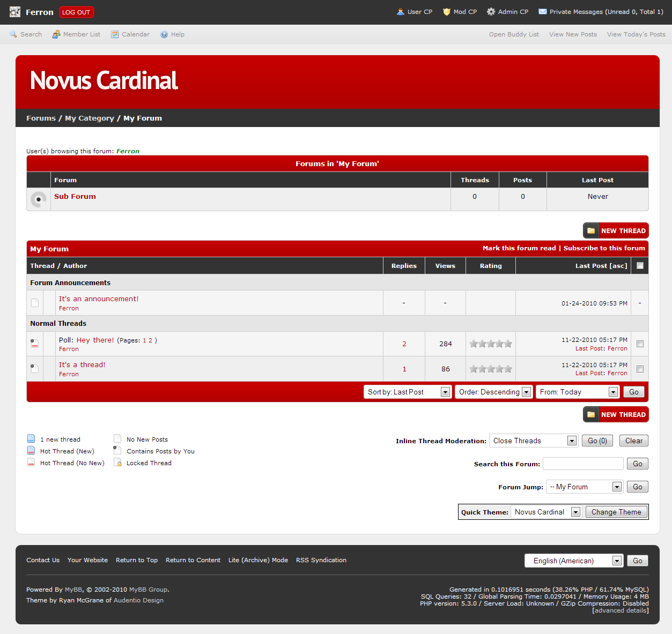The width and height of the screenshot is (672, 634).
Task: Check the 'Hey there!' poll thread checkbox
Action: click(640, 344)
